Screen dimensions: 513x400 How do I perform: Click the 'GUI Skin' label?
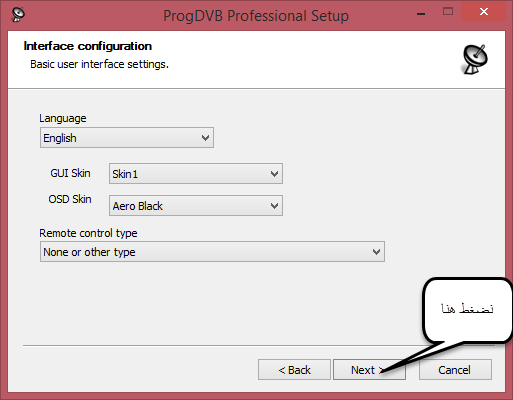pos(70,173)
